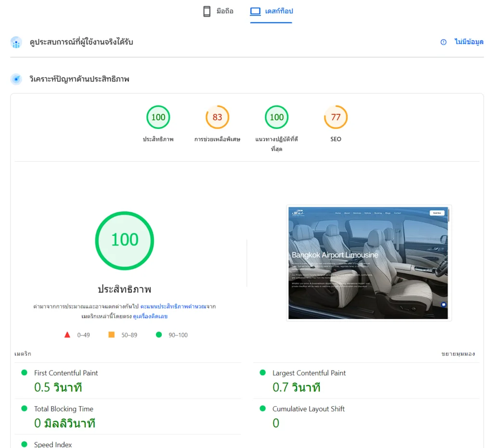Click the performance diagnosis icon
Viewport: 493px width, 448px height.
click(16, 79)
